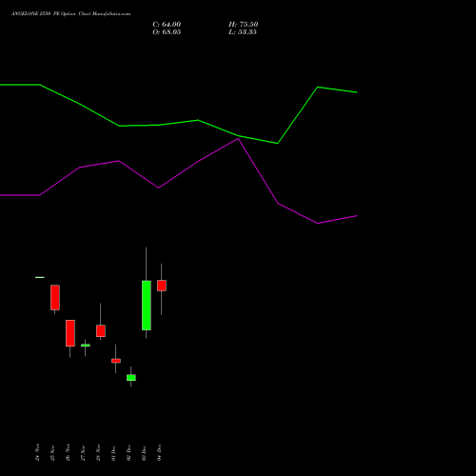The image size is (476, 476).
Task: Click the low value L: 53.35
Action: pos(243,32)
